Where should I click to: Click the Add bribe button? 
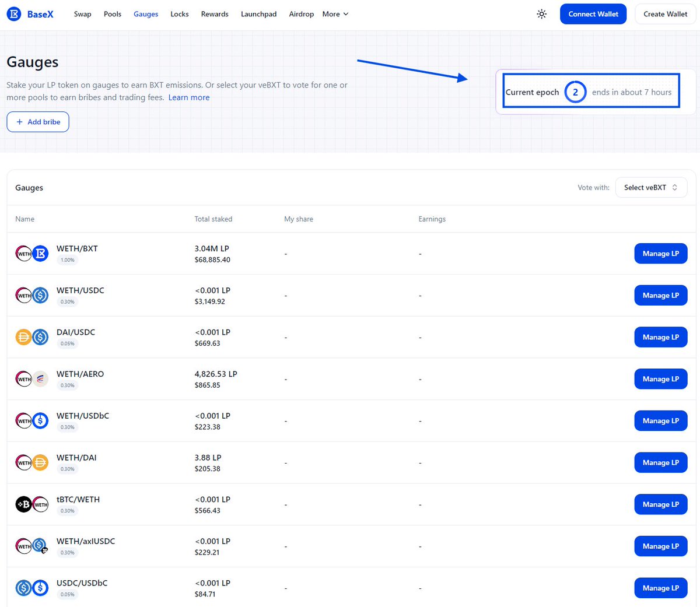(38, 122)
